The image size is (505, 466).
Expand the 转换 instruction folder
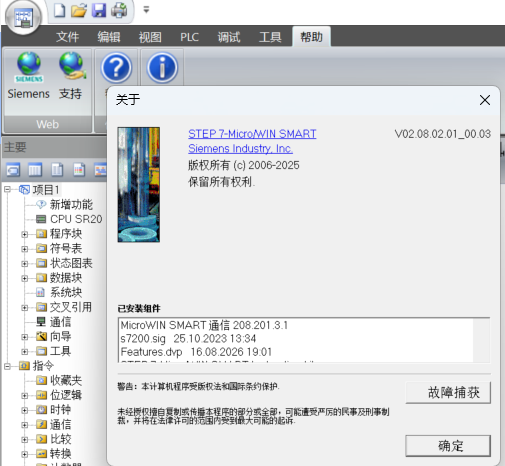click(x=24, y=454)
